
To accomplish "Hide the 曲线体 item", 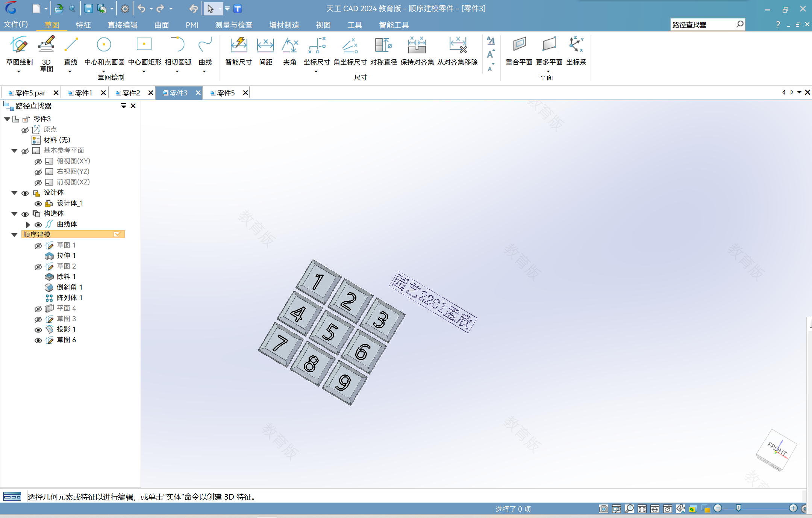I will point(38,224).
